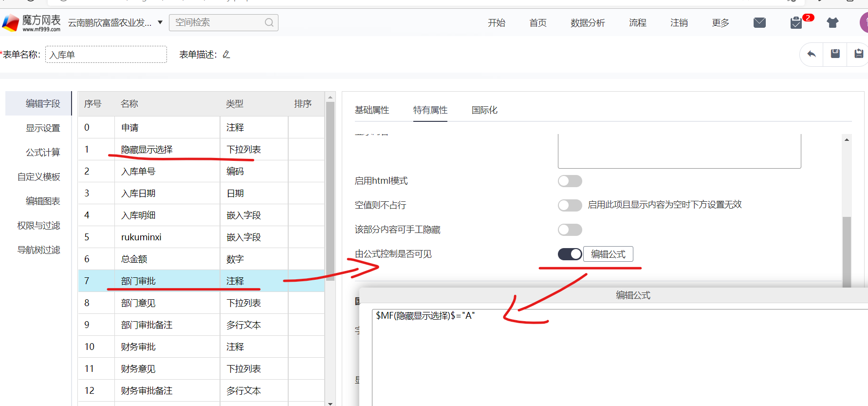Click the 表单名称 input field
Screen dimensions: 868x406
[106, 54]
